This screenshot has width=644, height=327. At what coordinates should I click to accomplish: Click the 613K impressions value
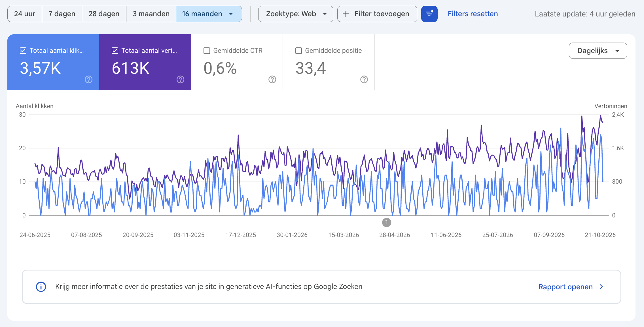tap(131, 68)
